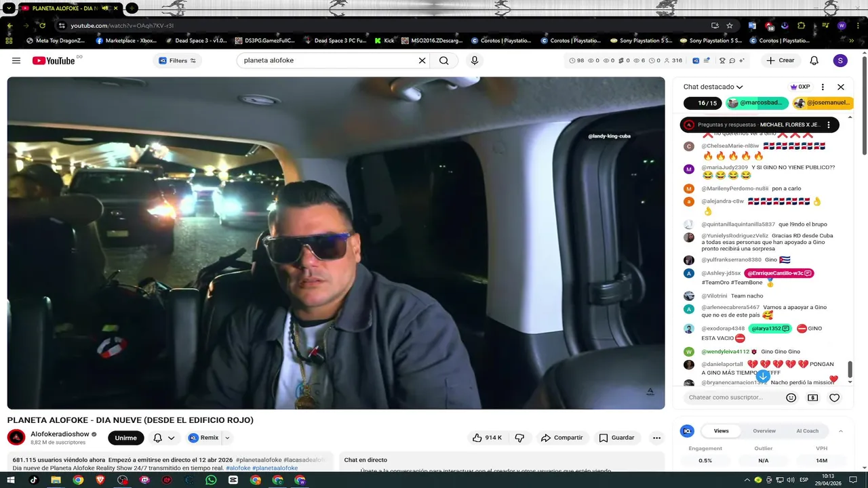Viewport: 868px width, 488px height.
Task: Click the 0XP crown badge
Action: coord(800,87)
